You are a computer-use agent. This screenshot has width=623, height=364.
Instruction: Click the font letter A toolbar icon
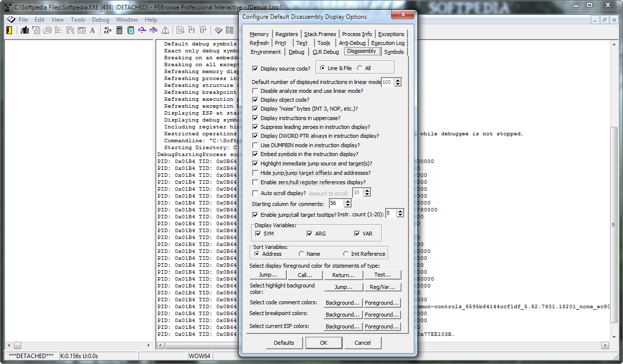(92, 30)
